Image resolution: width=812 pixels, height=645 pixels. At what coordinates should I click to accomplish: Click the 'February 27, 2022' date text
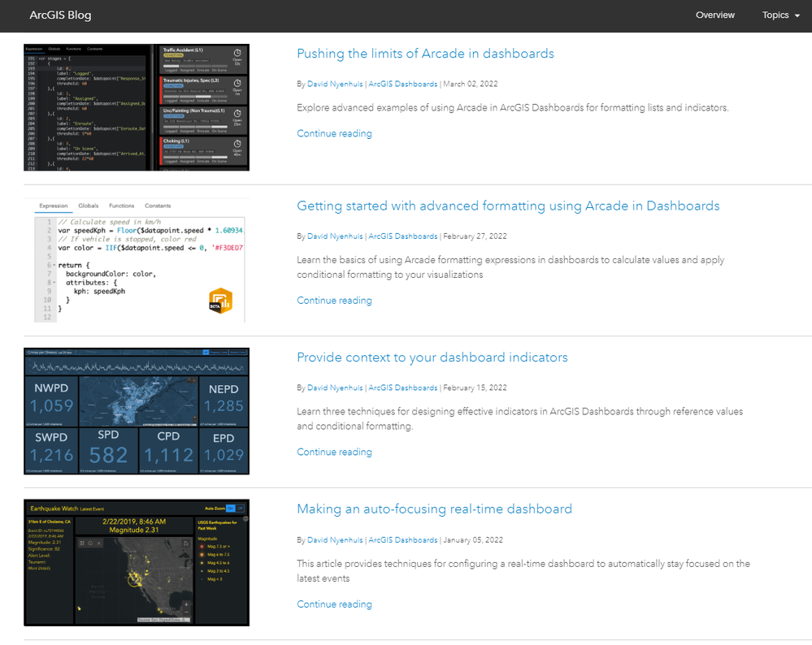[x=475, y=236]
